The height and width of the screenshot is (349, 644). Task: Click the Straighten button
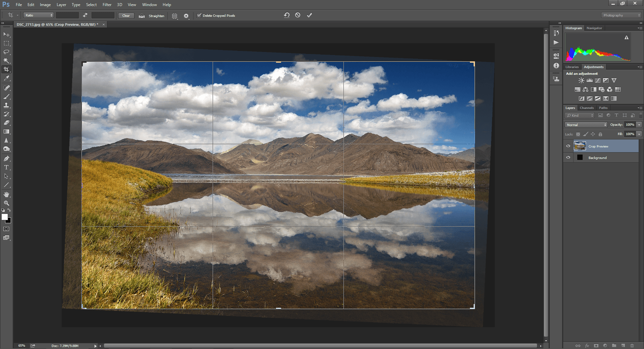tap(156, 16)
